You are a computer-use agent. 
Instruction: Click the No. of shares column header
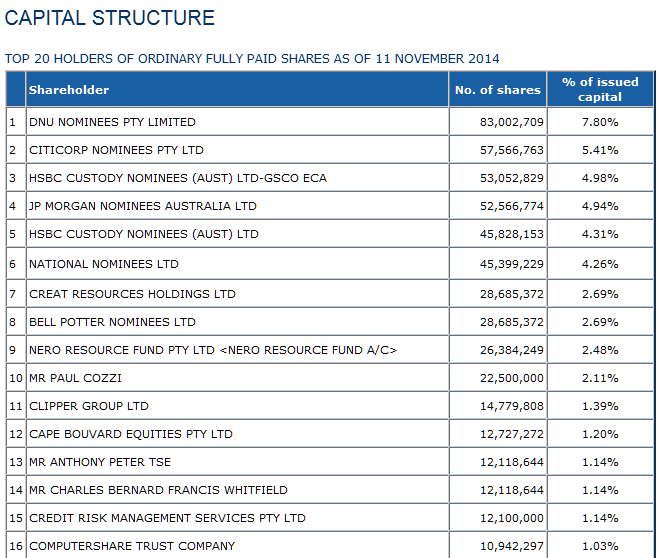click(498, 90)
